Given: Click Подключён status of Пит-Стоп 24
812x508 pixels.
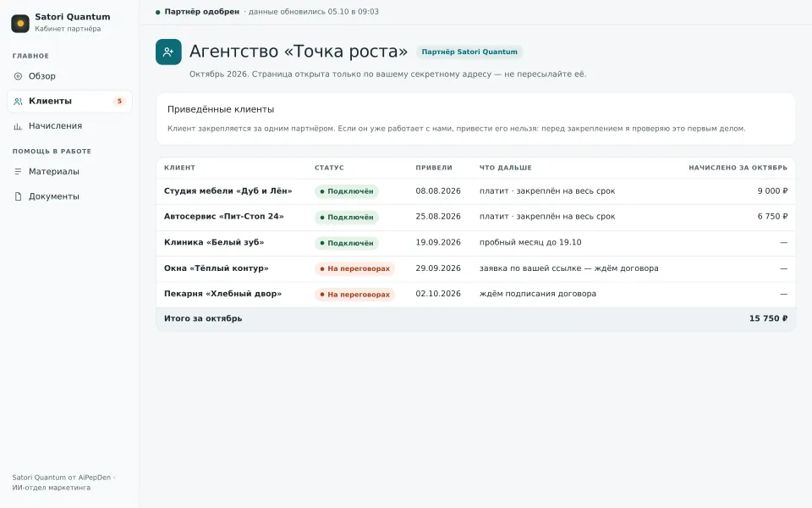Looking at the screenshot, I should [347, 218].
